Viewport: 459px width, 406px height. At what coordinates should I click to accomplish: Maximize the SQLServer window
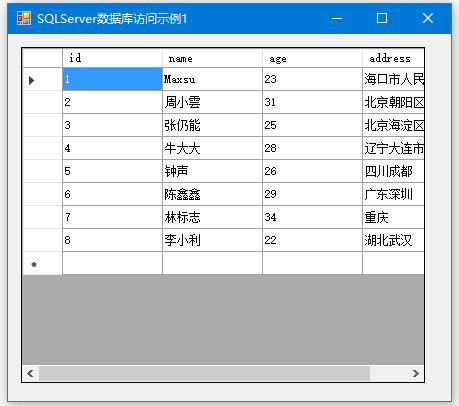(382, 18)
